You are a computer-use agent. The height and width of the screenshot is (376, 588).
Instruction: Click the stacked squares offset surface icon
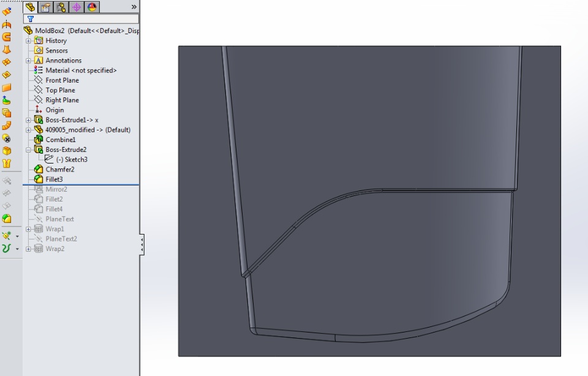point(7,113)
